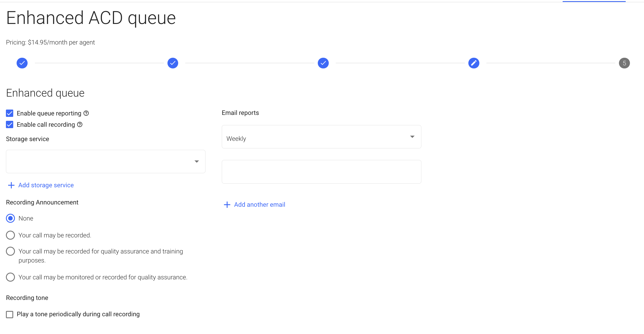This screenshot has height=334, width=644.
Task: Click the second completed step icon
Action: coord(173,63)
